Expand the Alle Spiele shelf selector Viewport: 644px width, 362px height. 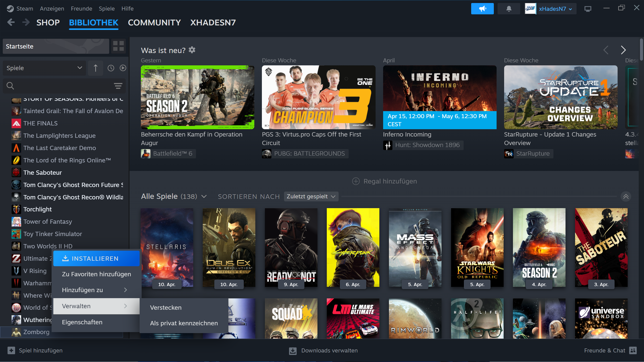click(204, 196)
